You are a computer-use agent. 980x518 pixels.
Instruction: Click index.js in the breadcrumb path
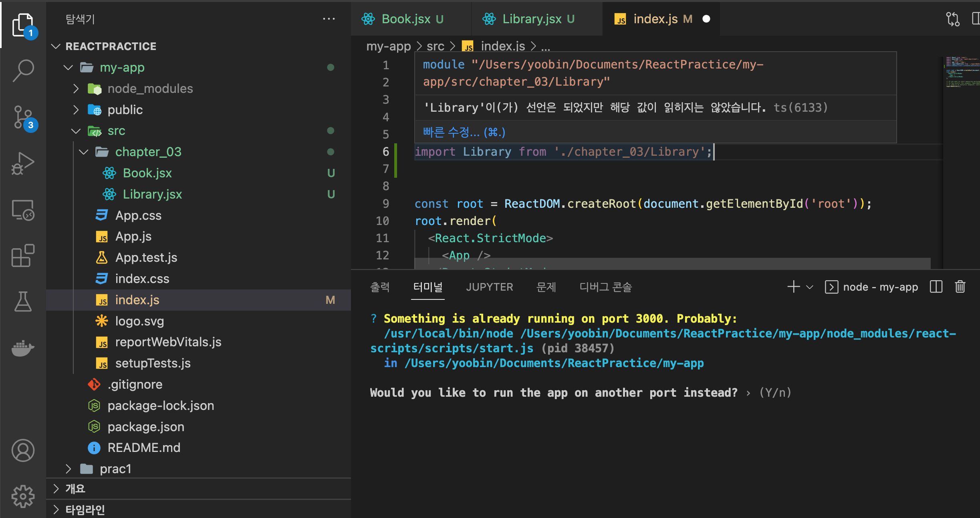[502, 46]
